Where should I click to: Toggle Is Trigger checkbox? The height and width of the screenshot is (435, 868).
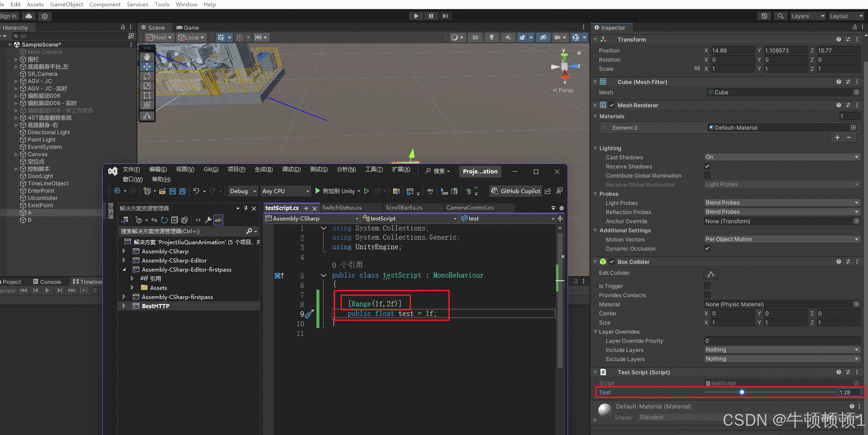pyautogui.click(x=707, y=286)
